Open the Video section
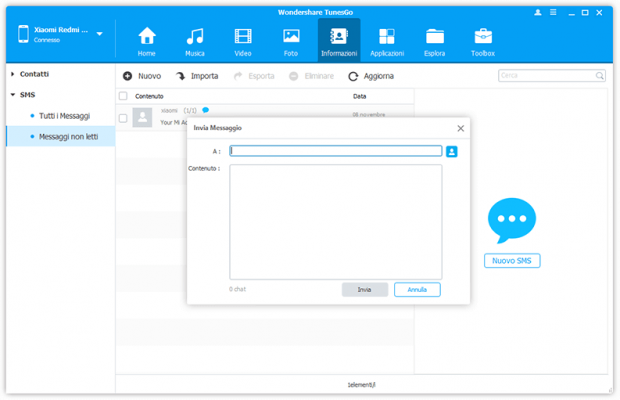 [x=243, y=41]
